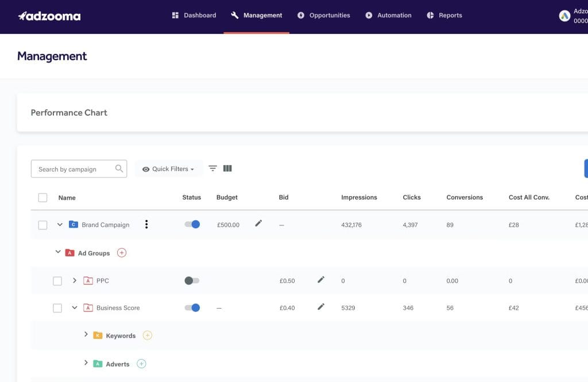Screen dimensions: 588x382
Task: Sort by the Budget column header
Action: tap(227, 197)
